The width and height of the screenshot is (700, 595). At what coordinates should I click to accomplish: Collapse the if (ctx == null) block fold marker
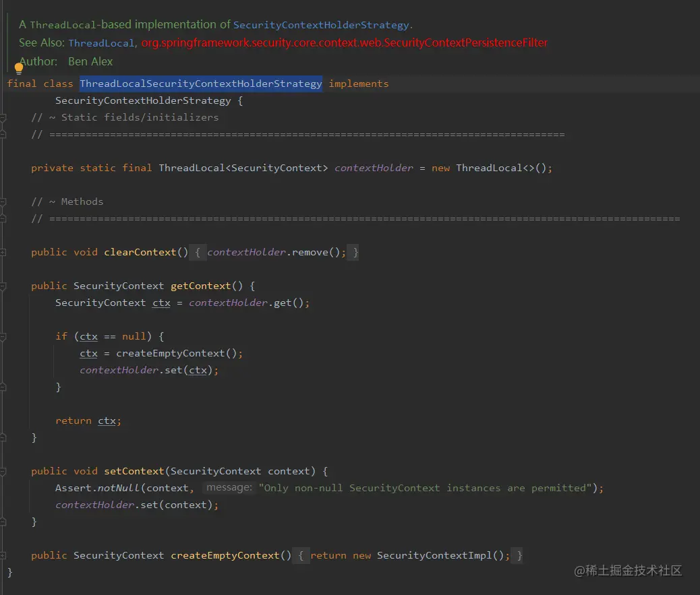(3, 337)
